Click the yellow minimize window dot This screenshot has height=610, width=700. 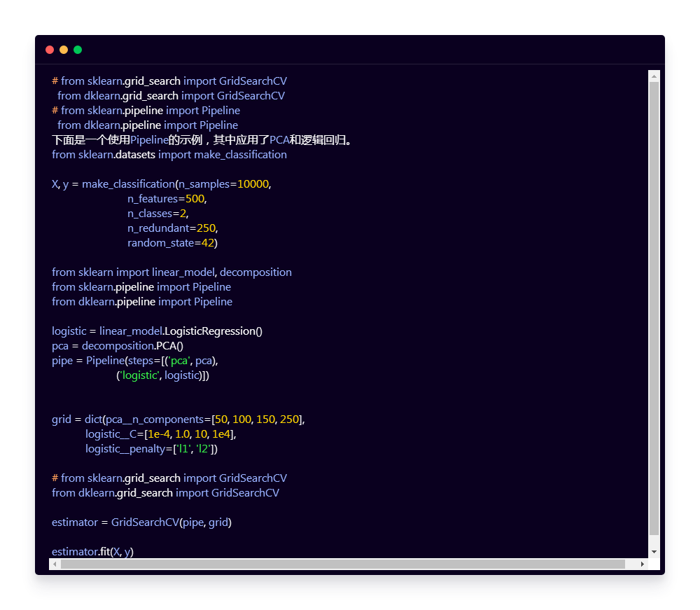tap(64, 50)
